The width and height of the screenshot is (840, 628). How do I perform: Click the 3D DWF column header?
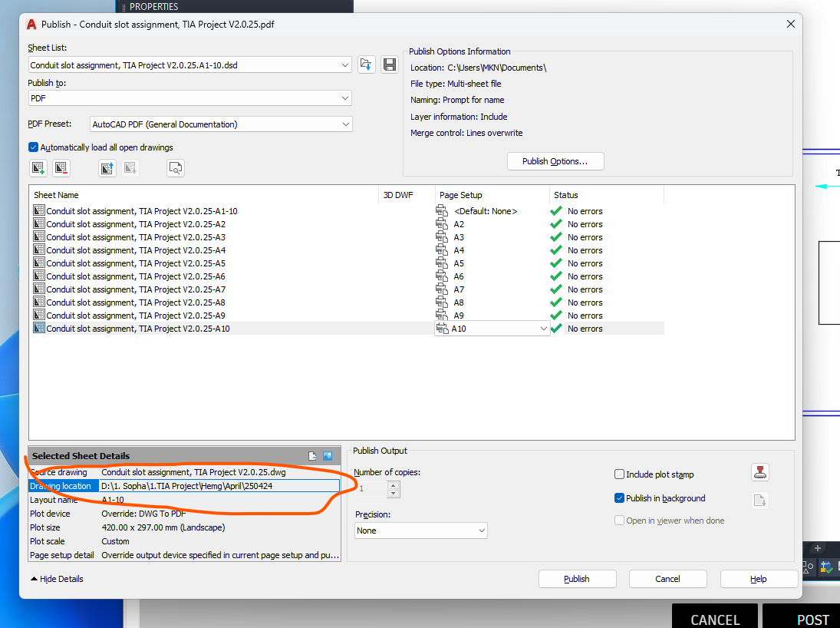click(407, 195)
